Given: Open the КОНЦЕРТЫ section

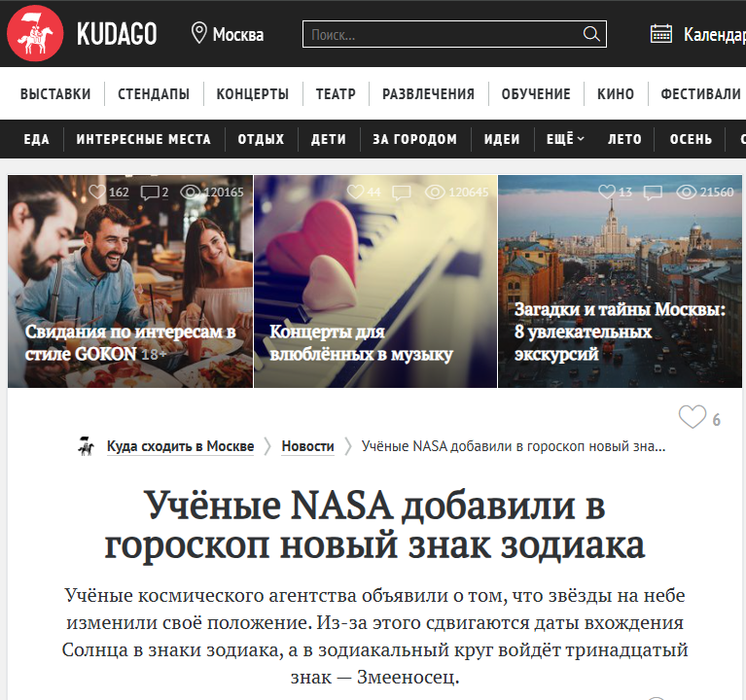Looking at the screenshot, I should click(253, 93).
